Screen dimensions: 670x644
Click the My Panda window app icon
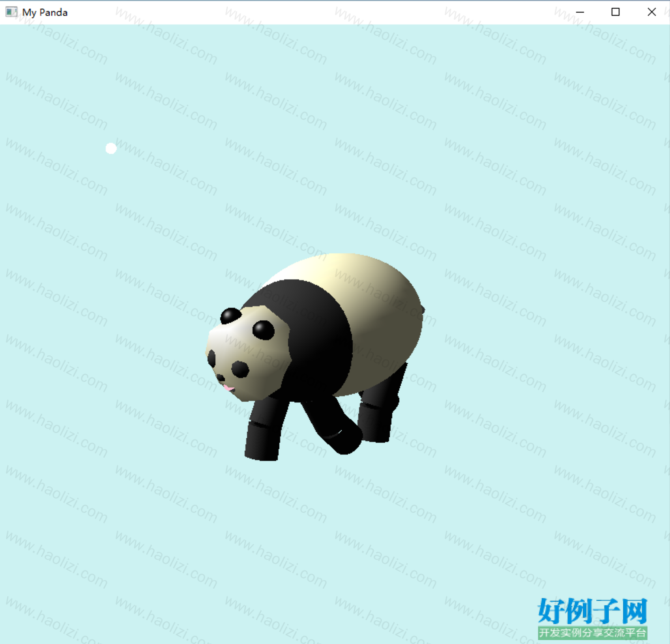11,12
